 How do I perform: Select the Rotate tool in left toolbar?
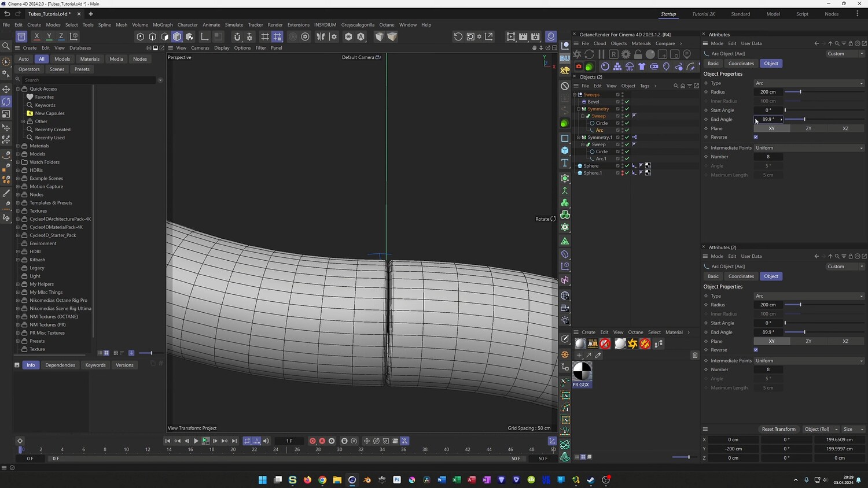(6, 102)
